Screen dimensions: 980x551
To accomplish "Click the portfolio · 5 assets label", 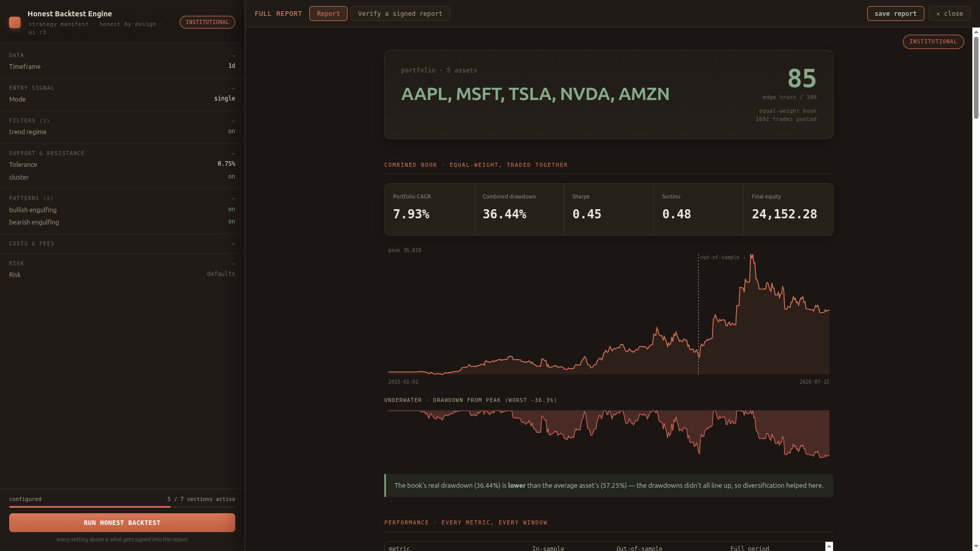I will [439, 70].
